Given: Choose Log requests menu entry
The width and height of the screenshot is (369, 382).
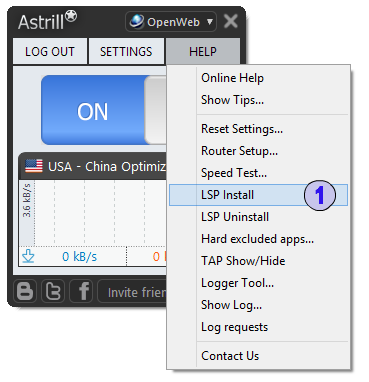Looking at the screenshot, I should click(x=258, y=327).
